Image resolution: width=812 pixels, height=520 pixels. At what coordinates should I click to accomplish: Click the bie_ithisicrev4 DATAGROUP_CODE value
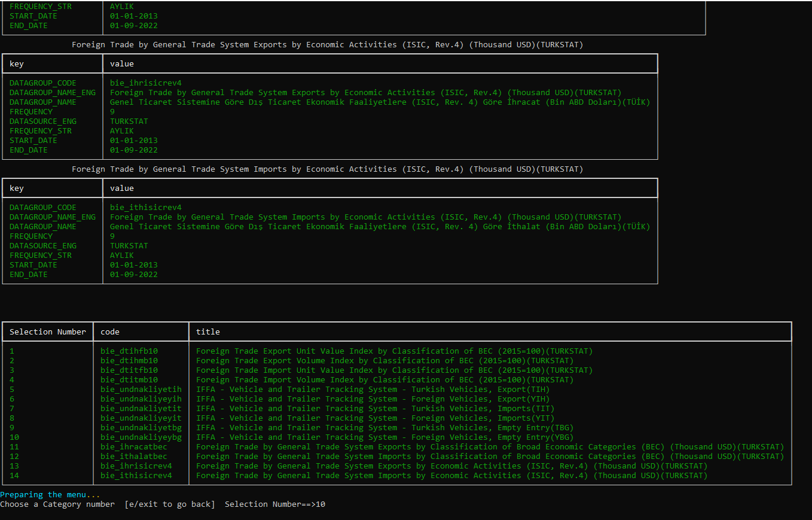coord(146,208)
